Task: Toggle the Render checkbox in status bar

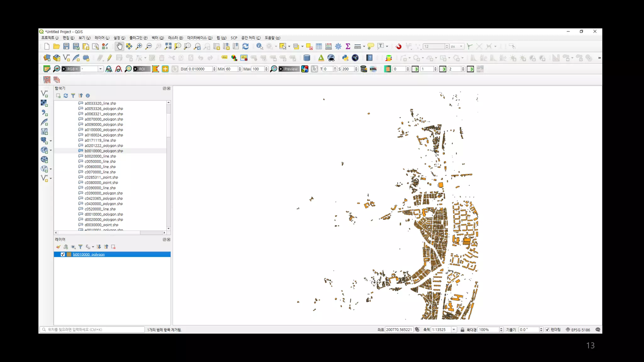Action: [547, 330]
